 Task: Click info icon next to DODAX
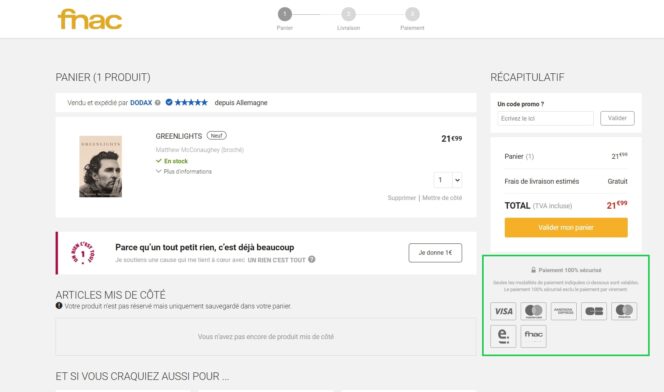158,102
